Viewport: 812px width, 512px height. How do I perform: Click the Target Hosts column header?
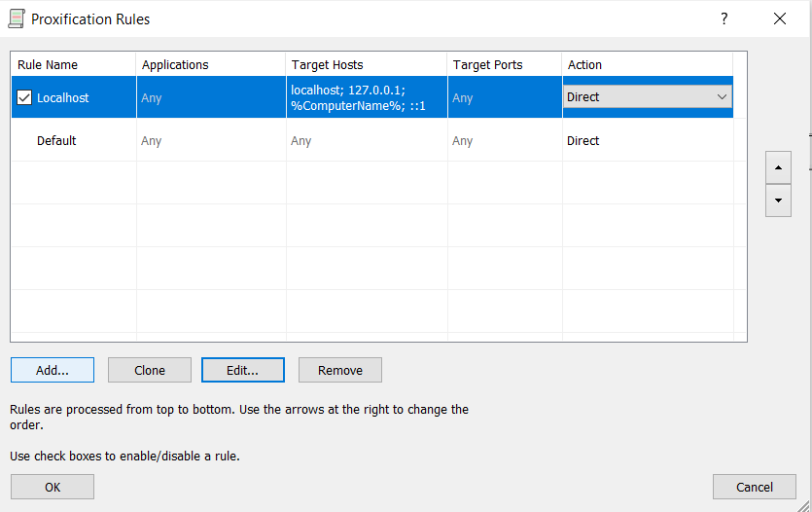click(367, 65)
